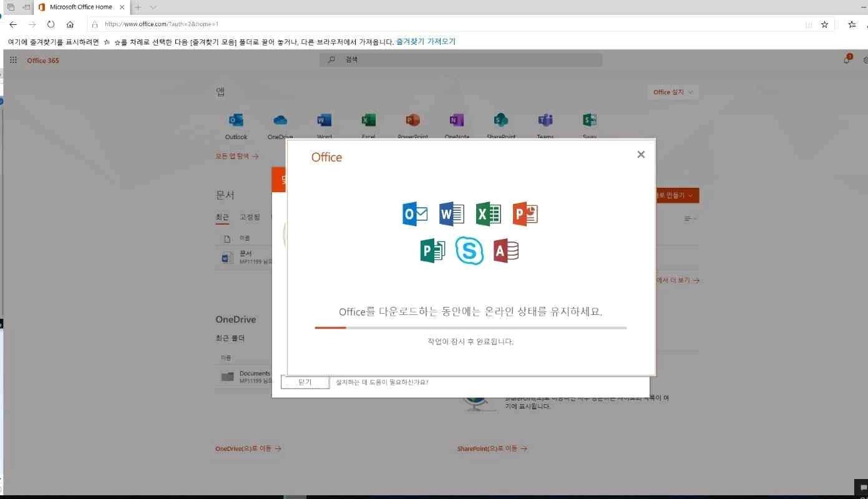The width and height of the screenshot is (868, 499).
Task: Follow the 모든 앱 탐색 link
Action: point(237,157)
